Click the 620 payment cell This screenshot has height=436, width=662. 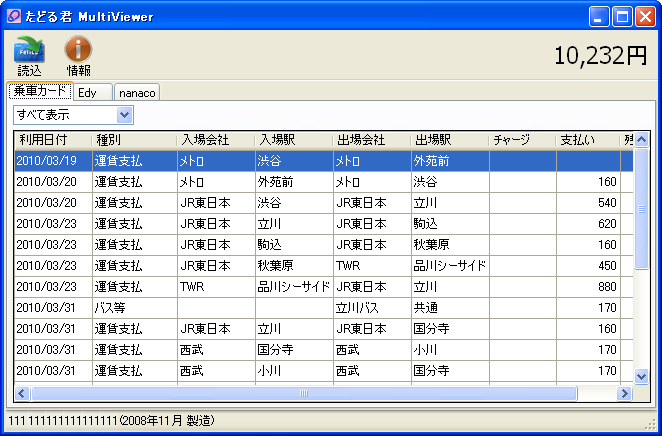588,224
